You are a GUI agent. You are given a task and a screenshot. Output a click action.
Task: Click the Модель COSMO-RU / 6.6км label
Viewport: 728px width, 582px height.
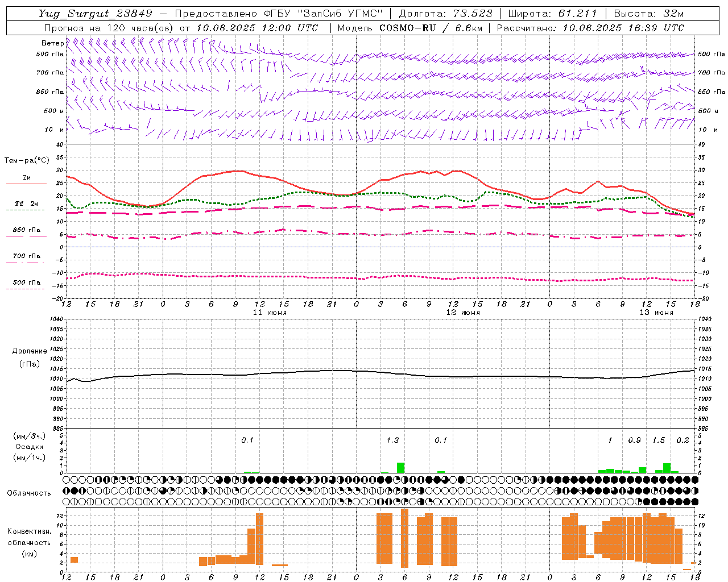tap(409, 28)
